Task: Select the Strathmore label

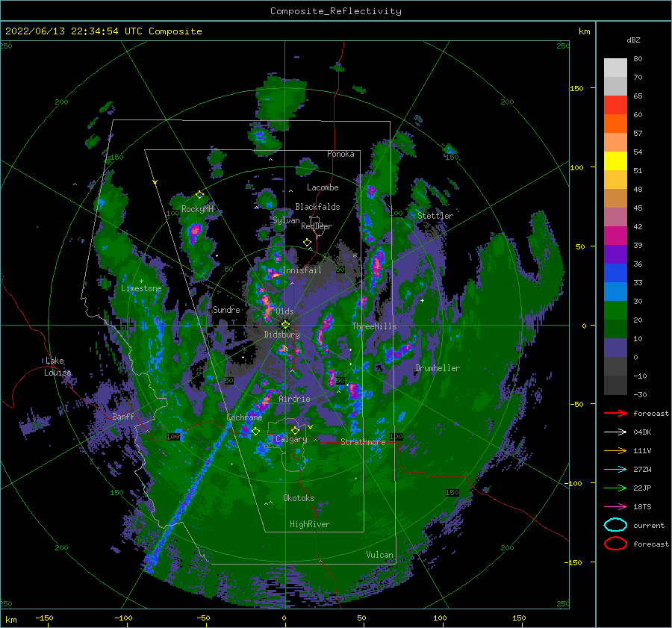Action: click(x=363, y=442)
